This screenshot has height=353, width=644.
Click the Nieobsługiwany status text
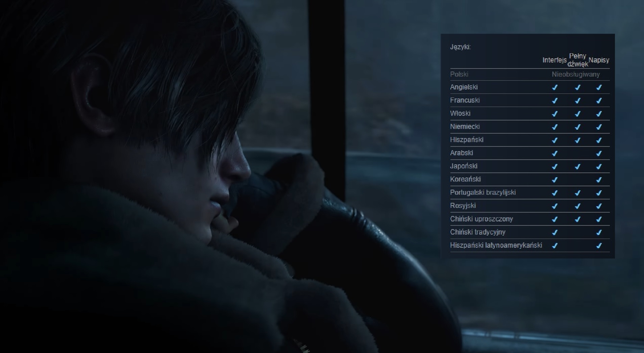[x=576, y=74]
